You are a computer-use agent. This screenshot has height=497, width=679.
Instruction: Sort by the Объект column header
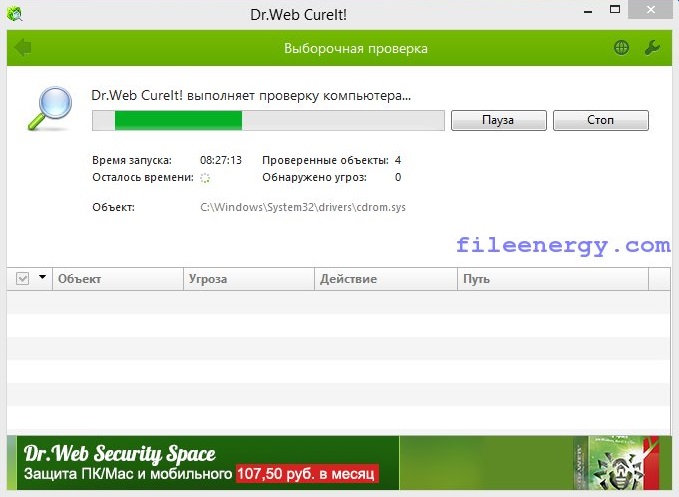point(118,279)
